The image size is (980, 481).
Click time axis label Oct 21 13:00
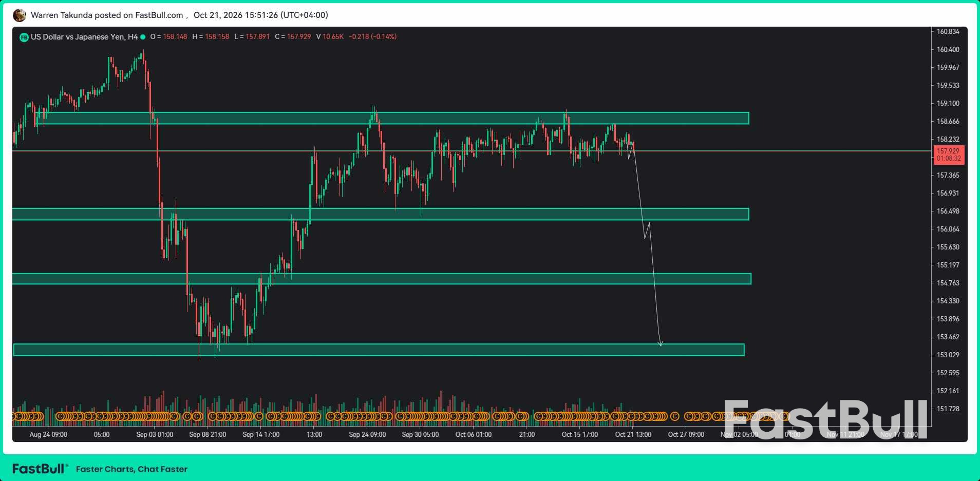633,434
